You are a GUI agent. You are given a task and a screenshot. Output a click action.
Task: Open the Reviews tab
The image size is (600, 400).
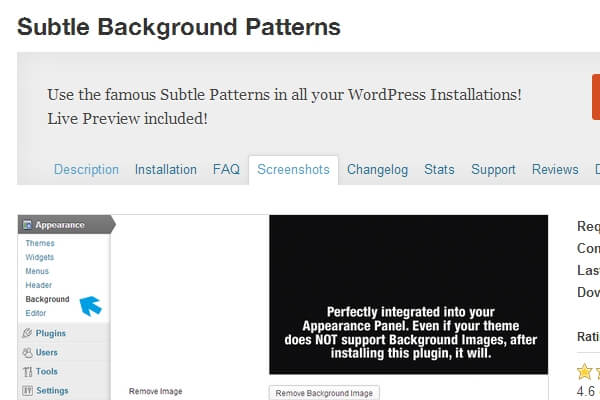click(555, 170)
